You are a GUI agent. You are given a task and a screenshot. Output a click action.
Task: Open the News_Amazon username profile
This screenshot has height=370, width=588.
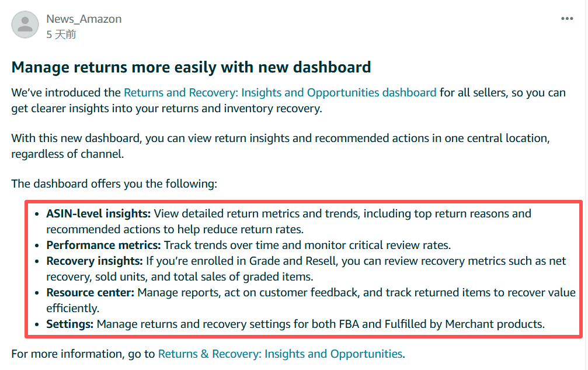(x=84, y=19)
